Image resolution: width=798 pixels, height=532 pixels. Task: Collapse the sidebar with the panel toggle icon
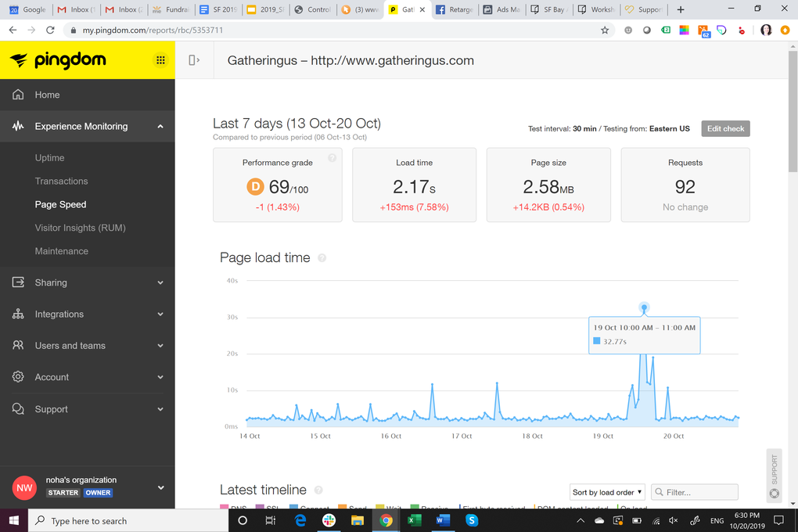point(194,60)
